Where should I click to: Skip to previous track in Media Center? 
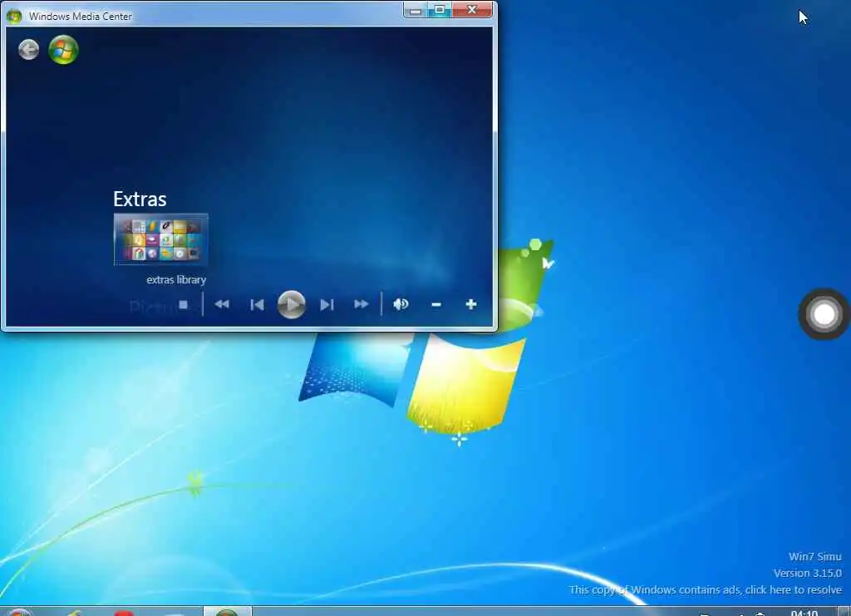[x=258, y=304]
